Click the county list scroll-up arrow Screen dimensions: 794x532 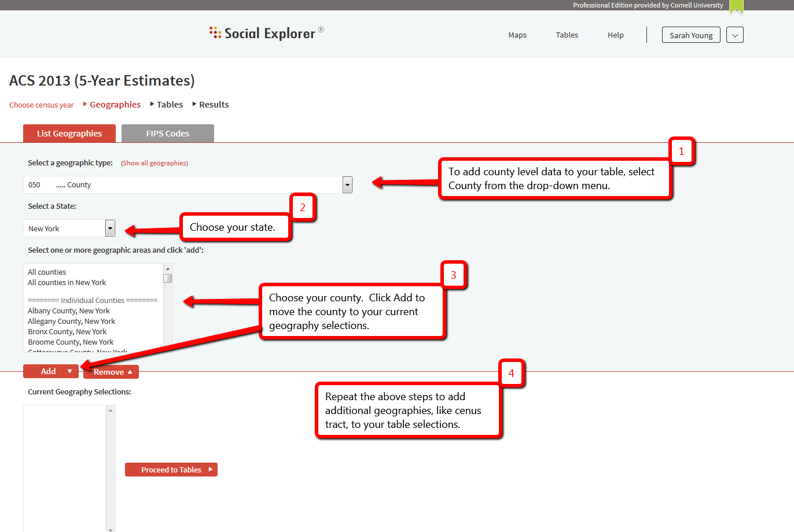pyautogui.click(x=168, y=268)
